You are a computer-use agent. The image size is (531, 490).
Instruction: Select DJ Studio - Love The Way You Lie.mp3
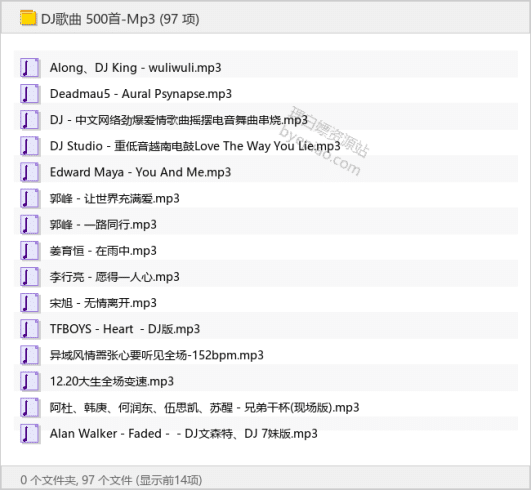[x=195, y=146]
